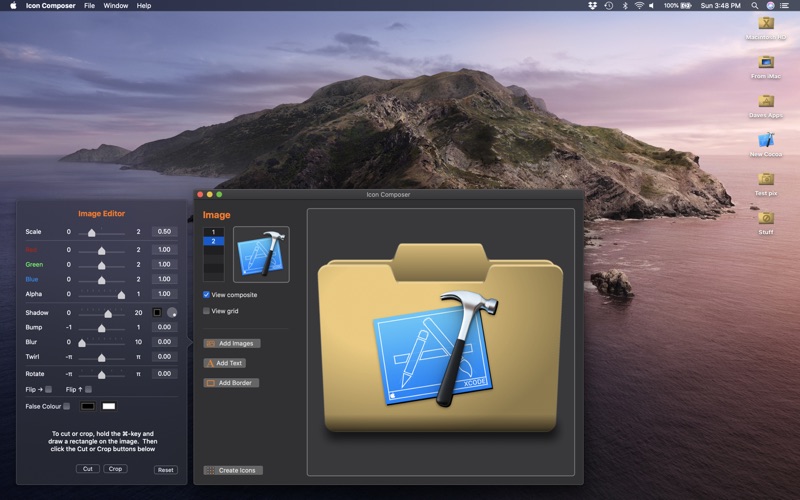Viewport: 800px width, 500px height.
Task: Click the Blue value field
Action: [164, 279]
